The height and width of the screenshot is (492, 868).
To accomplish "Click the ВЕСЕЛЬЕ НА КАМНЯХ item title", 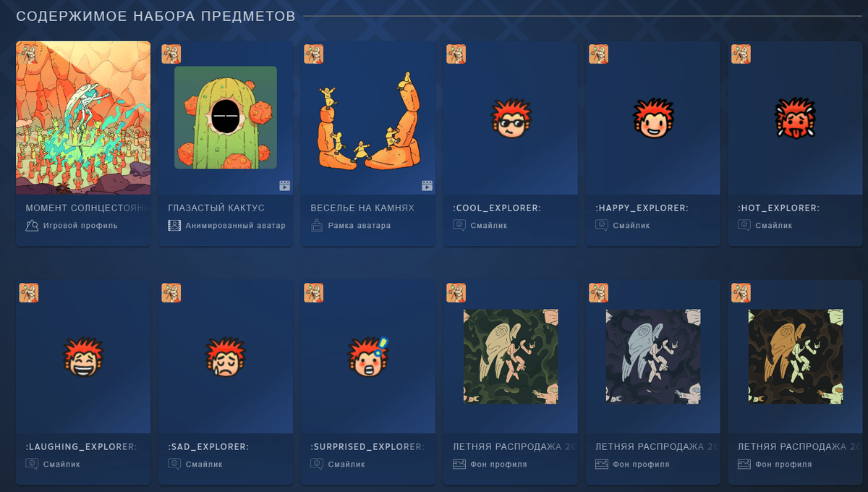I will [x=362, y=208].
